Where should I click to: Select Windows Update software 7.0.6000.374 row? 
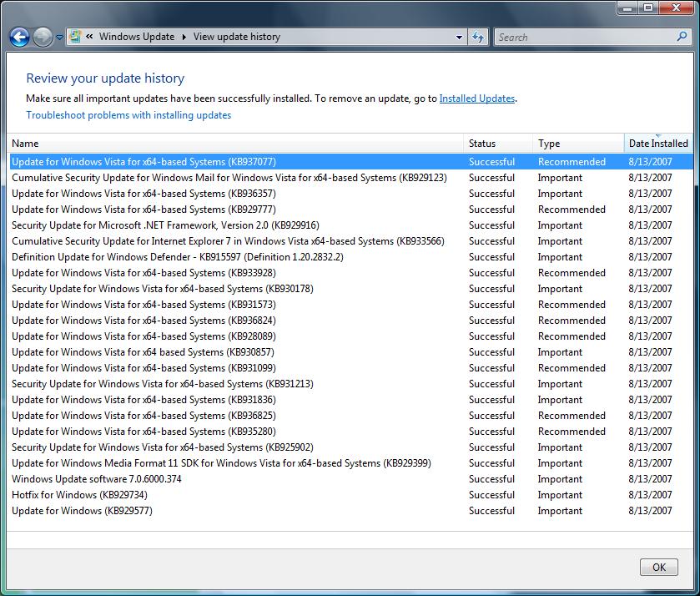351,479
